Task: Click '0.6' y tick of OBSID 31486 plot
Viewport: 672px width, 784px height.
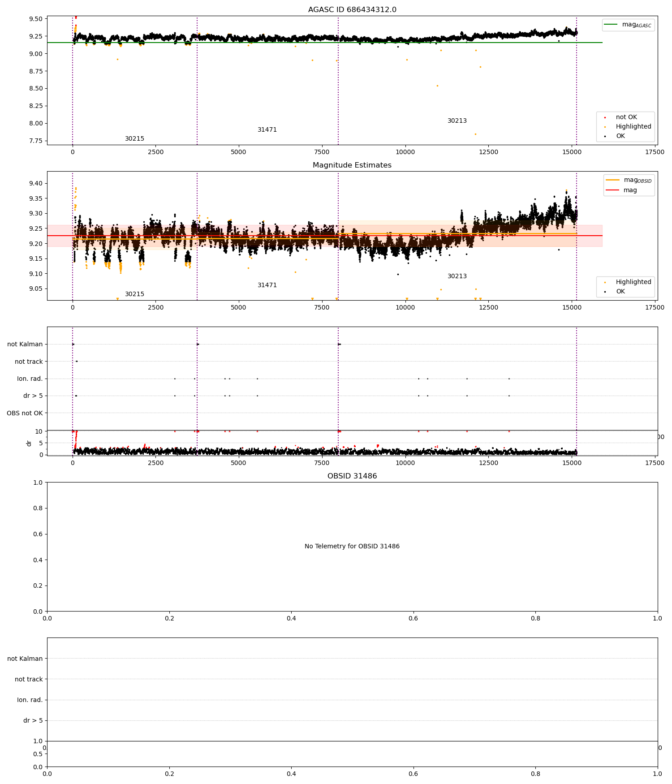Action: click(38, 534)
